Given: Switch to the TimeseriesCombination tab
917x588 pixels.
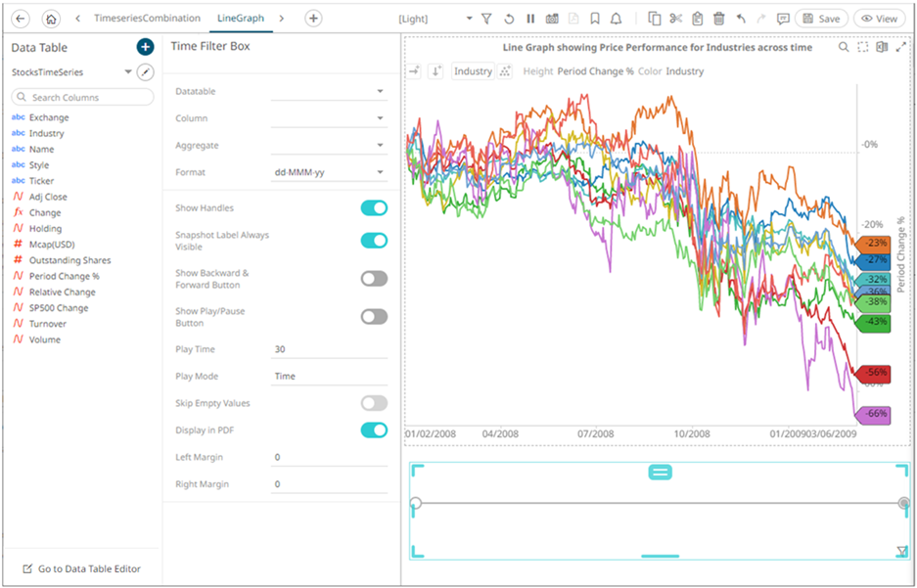Looking at the screenshot, I should pos(147,19).
